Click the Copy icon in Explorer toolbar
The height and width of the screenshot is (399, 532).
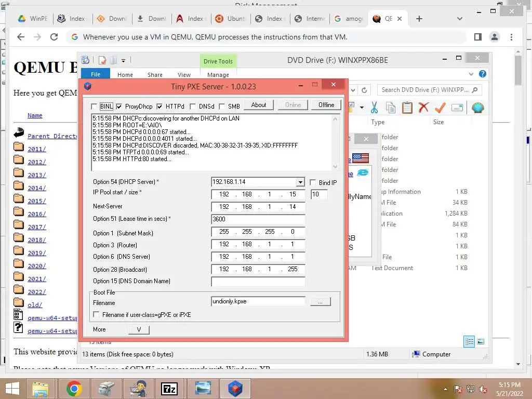tap(391, 108)
